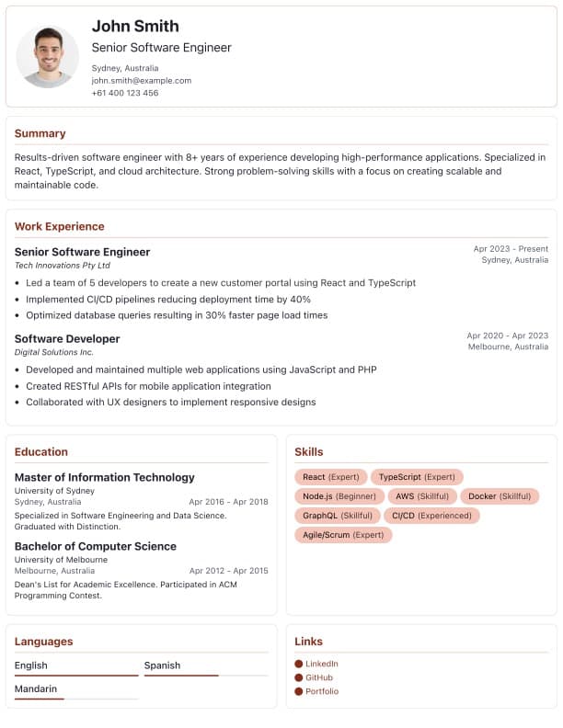Select the GraphQL (Skillful) skill tag
Screen dimensions: 563x728
(x=338, y=516)
